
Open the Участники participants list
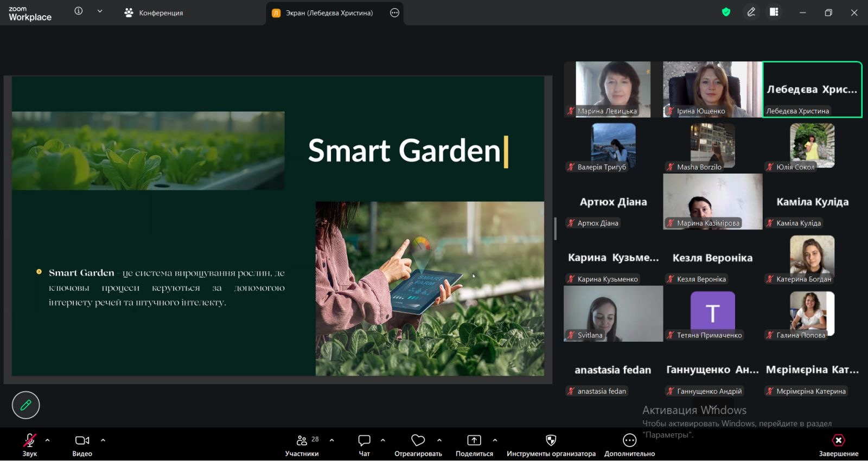(x=302, y=444)
